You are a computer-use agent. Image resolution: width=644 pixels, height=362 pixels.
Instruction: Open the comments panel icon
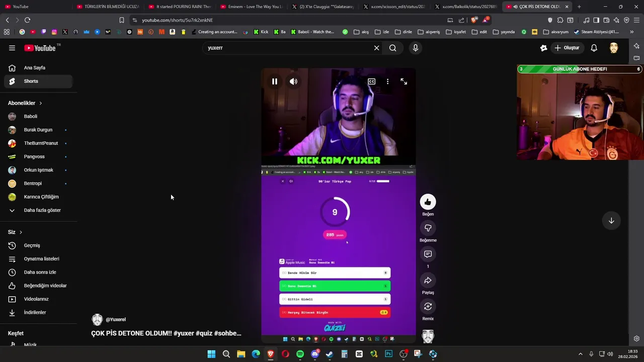(428, 254)
